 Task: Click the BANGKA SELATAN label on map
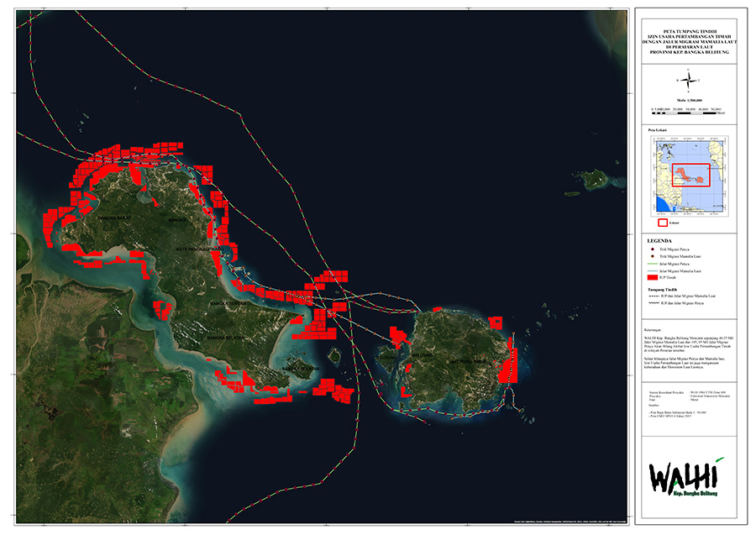[224, 337]
